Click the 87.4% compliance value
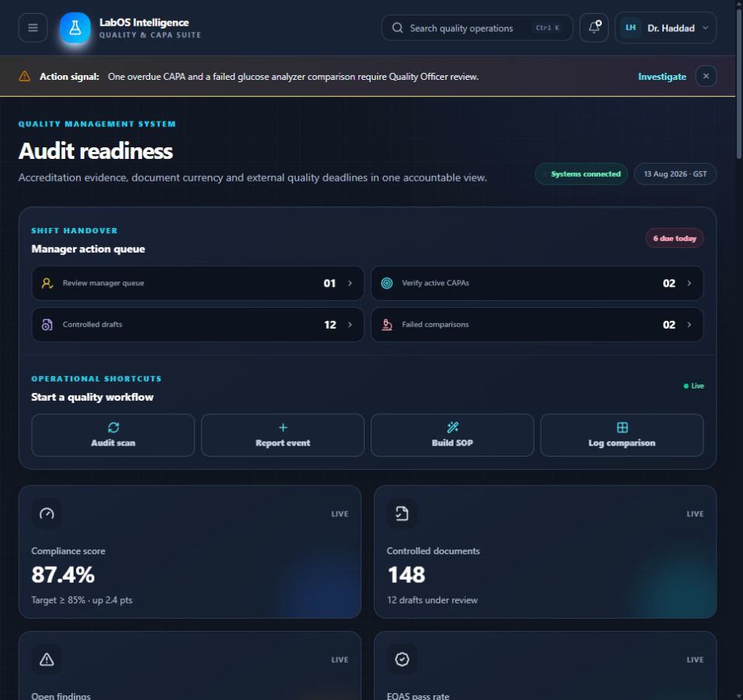Image resolution: width=743 pixels, height=700 pixels. [63, 575]
